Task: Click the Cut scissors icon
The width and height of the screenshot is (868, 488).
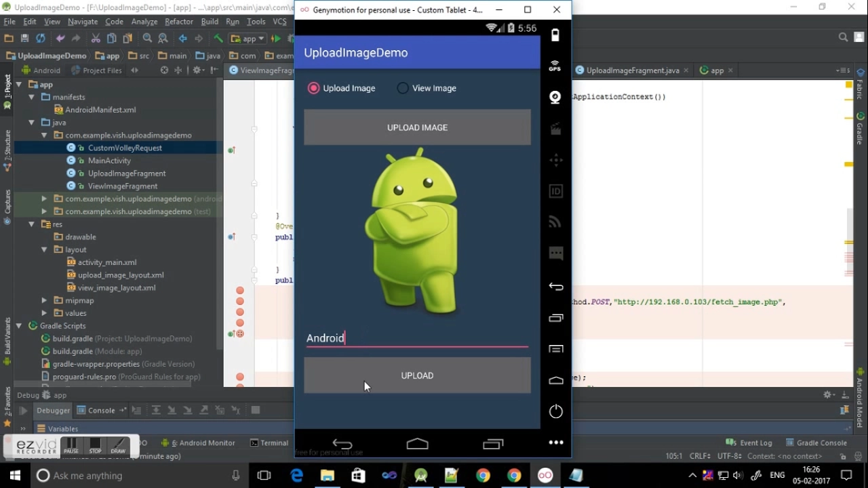Action: pos(96,39)
